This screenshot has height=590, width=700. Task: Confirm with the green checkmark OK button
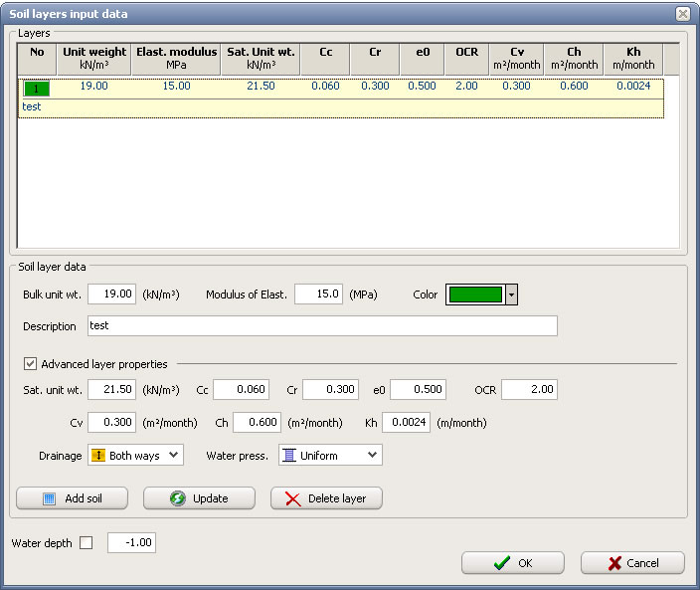512,563
